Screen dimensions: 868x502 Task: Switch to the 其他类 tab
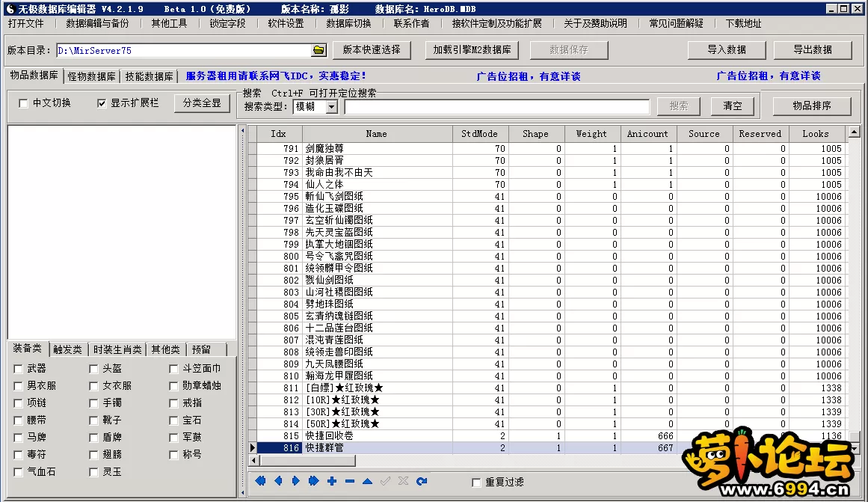[166, 349]
